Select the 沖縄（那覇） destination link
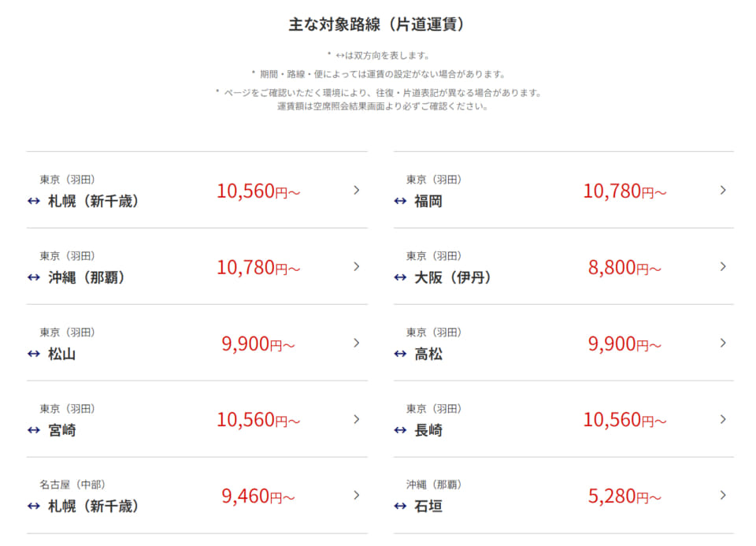The image size is (756, 546). (87, 277)
